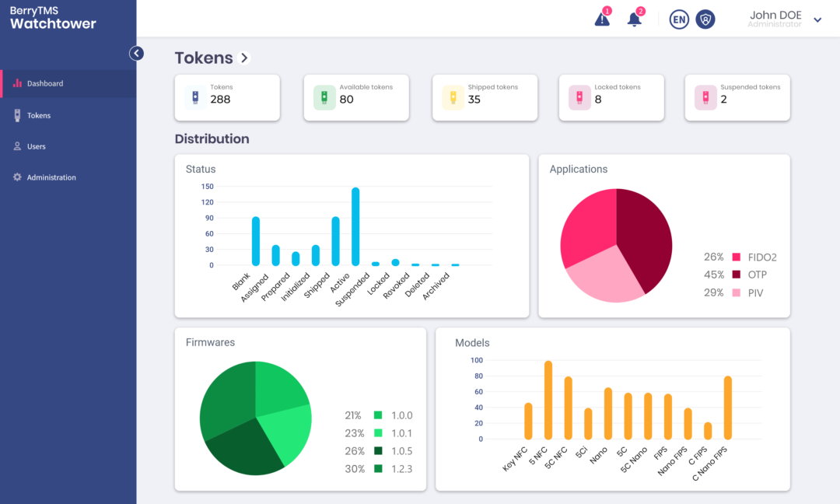Open the notifications bell icon
Image resolution: width=840 pixels, height=504 pixels.
pos(635,19)
